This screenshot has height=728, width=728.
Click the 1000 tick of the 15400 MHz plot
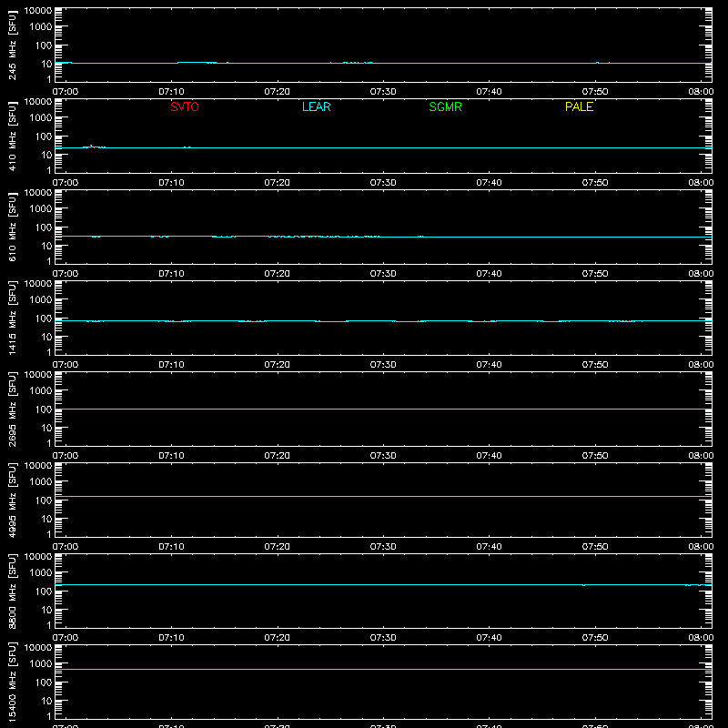pos(41,663)
